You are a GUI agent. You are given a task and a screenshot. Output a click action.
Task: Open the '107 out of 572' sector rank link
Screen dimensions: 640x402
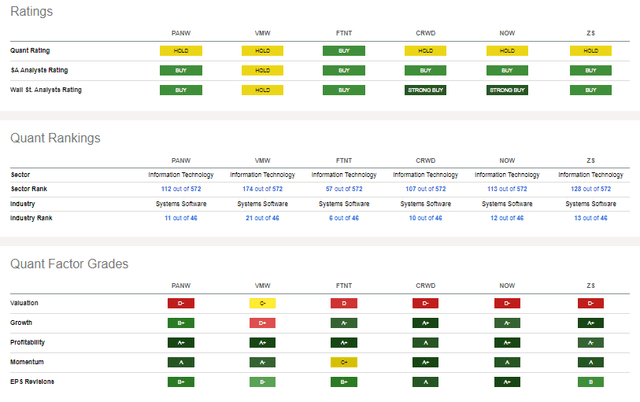(x=425, y=189)
